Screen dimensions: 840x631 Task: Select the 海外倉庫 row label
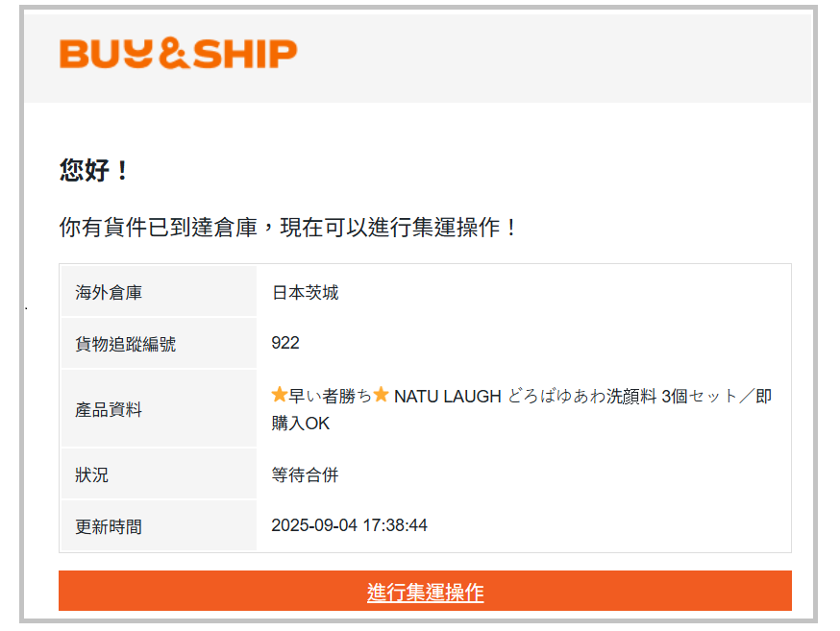[x=109, y=292]
